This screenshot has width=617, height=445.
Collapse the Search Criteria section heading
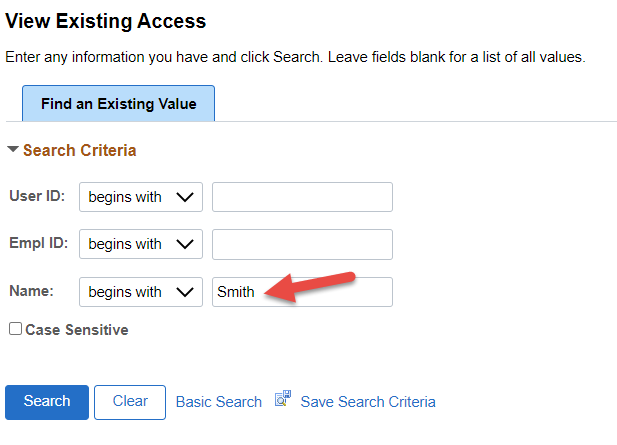(79, 151)
